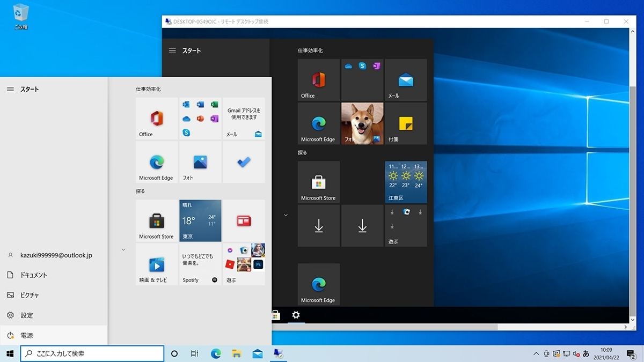Open the Spotify tile

click(x=200, y=264)
